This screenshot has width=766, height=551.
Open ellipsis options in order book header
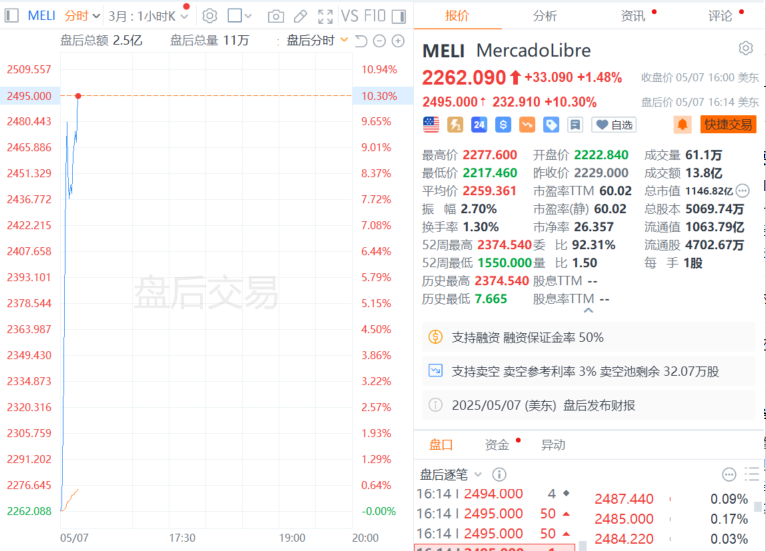pyautogui.click(x=729, y=474)
